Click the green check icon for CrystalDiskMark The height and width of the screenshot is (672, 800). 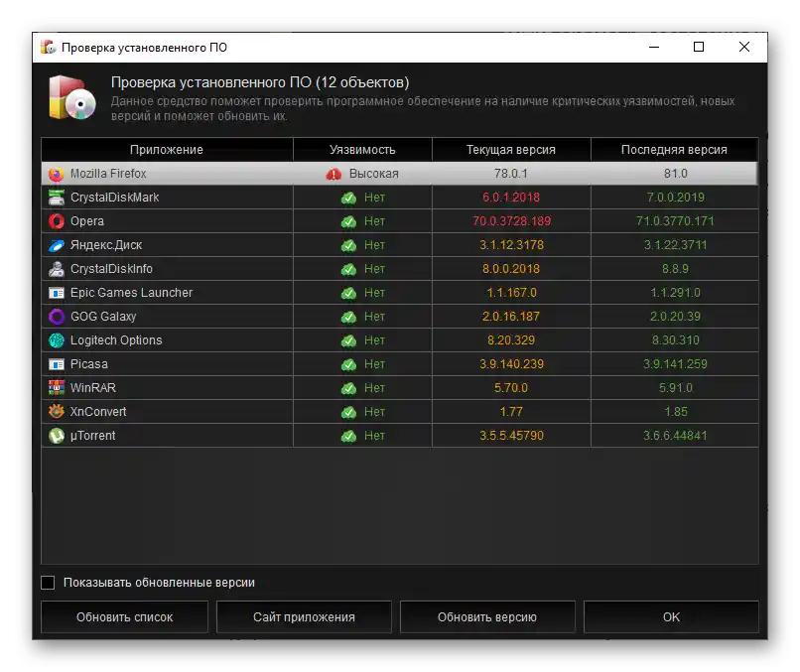coord(348,198)
